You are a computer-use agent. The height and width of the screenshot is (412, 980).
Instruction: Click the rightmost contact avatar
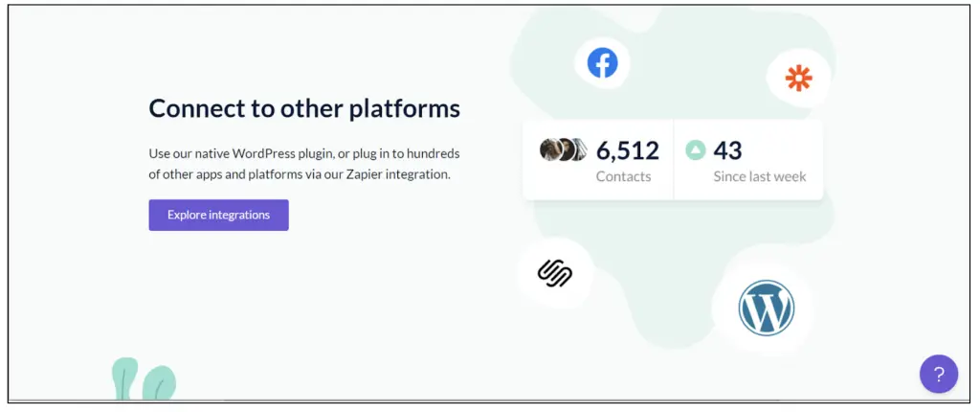(x=579, y=149)
